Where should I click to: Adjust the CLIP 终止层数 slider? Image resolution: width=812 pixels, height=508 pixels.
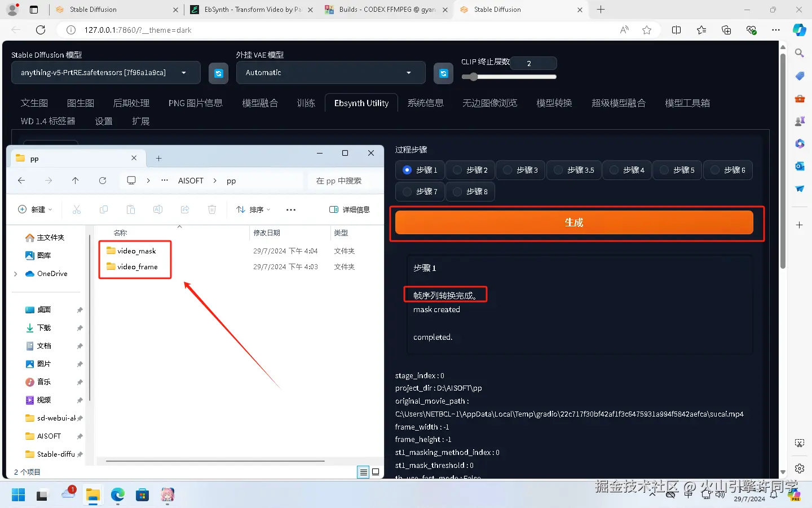(509, 77)
